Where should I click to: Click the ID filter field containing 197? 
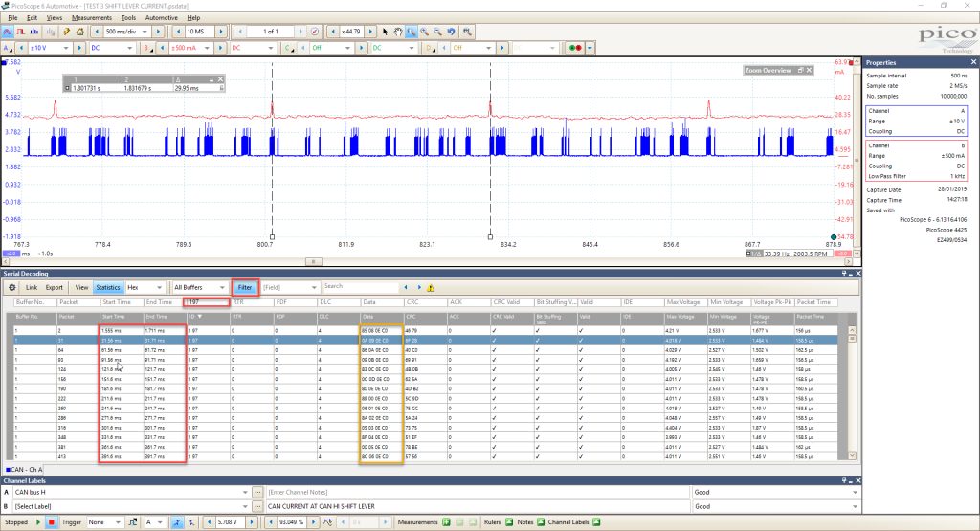click(x=208, y=301)
